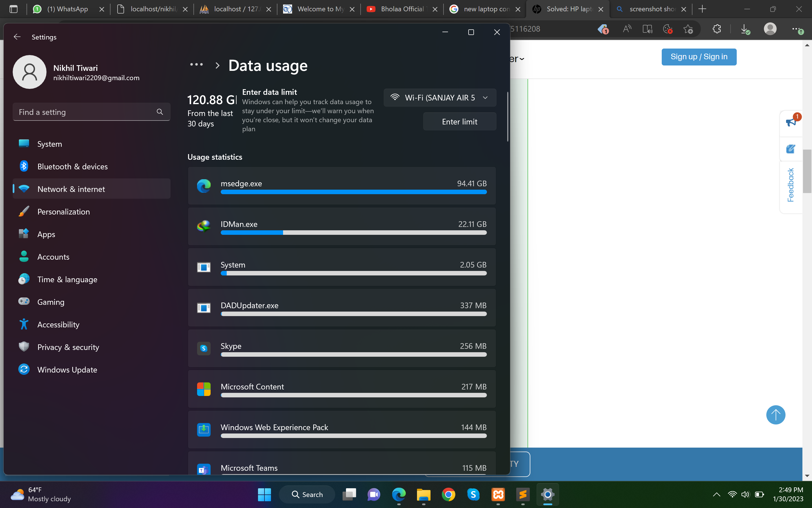Click the msedge.exe usage row

[342, 186]
